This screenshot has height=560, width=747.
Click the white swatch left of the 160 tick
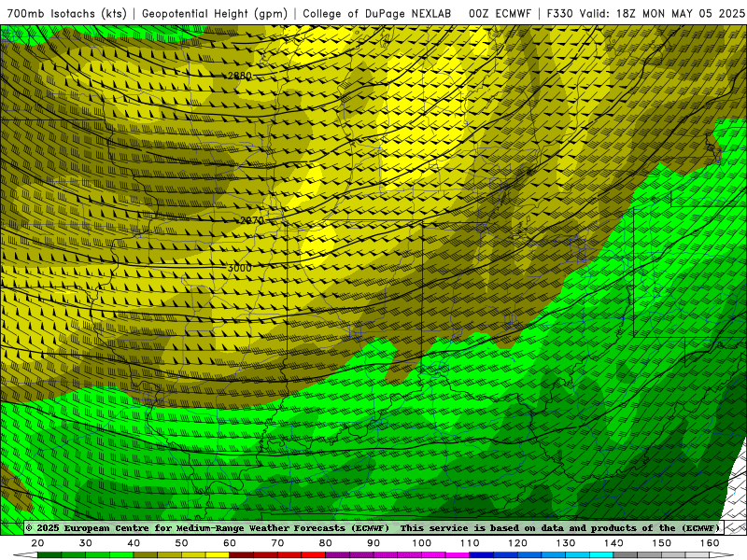pyautogui.click(x=697, y=555)
